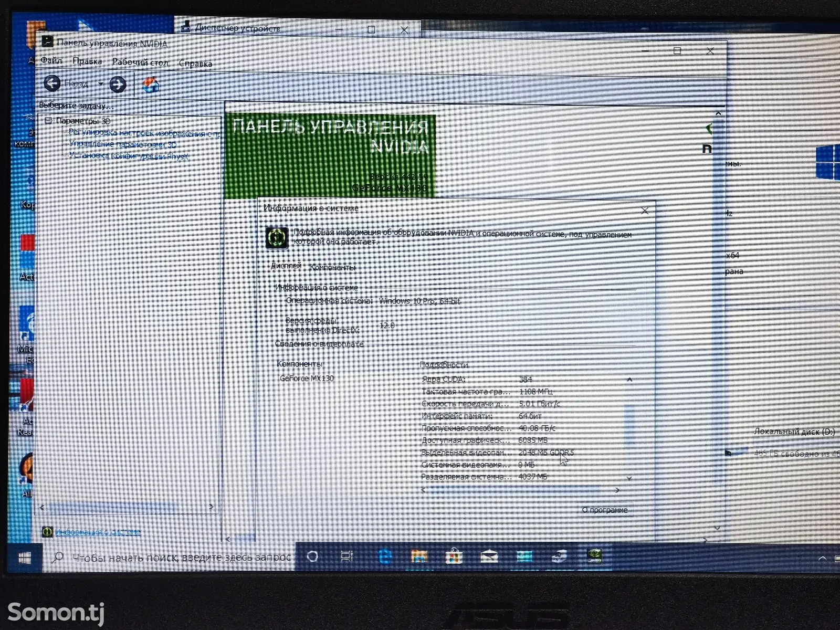Click the NVIDIA info icon in dialog
This screenshot has height=630, width=840.
pyautogui.click(x=277, y=238)
